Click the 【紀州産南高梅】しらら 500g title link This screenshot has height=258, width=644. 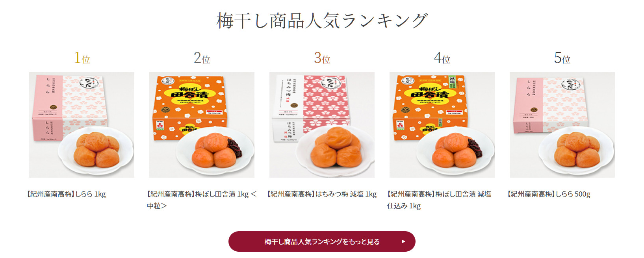click(x=548, y=194)
